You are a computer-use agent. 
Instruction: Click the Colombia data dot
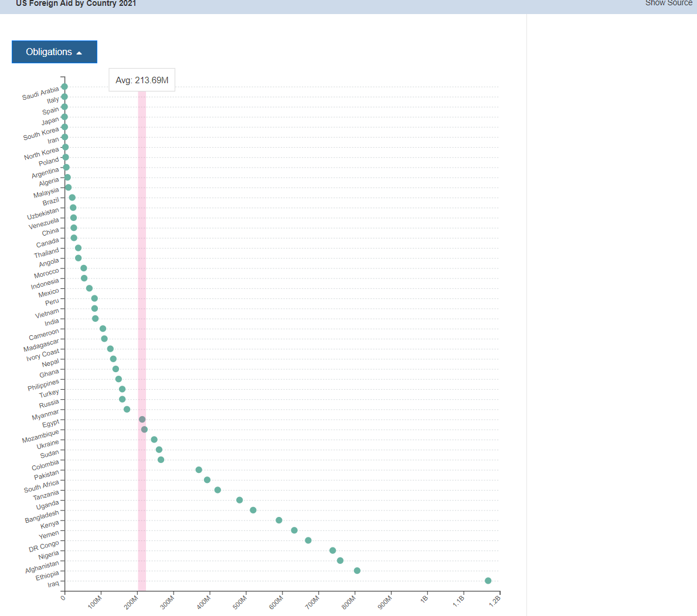pyautogui.click(x=161, y=460)
